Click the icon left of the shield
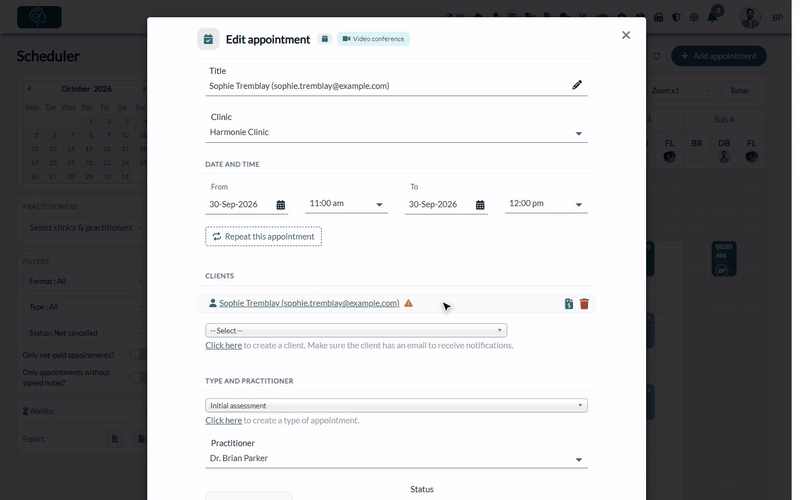 point(659,17)
